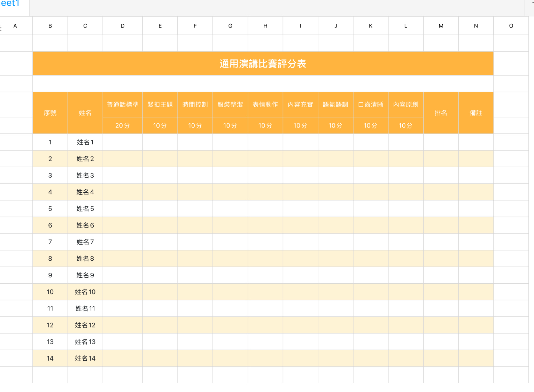Click the 10分 cell under 時間控制

click(x=195, y=125)
